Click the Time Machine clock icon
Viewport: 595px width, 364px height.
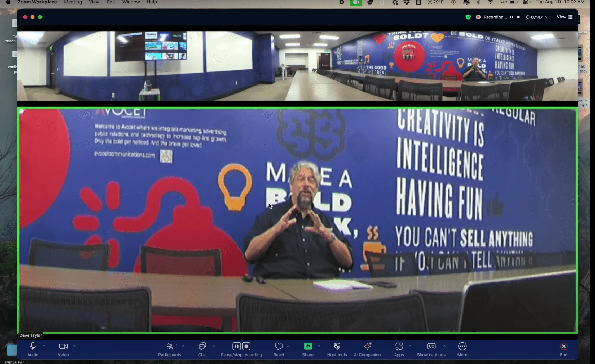pos(453,2)
